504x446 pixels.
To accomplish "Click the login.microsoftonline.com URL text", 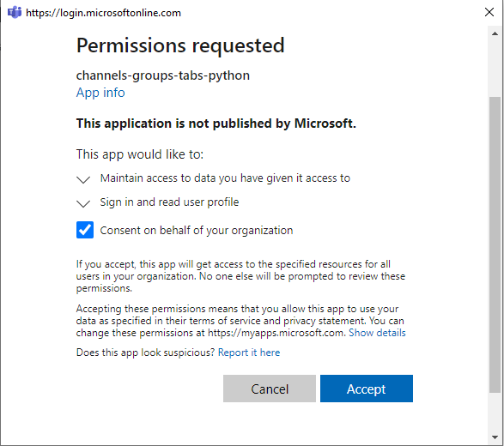I will click(x=104, y=13).
